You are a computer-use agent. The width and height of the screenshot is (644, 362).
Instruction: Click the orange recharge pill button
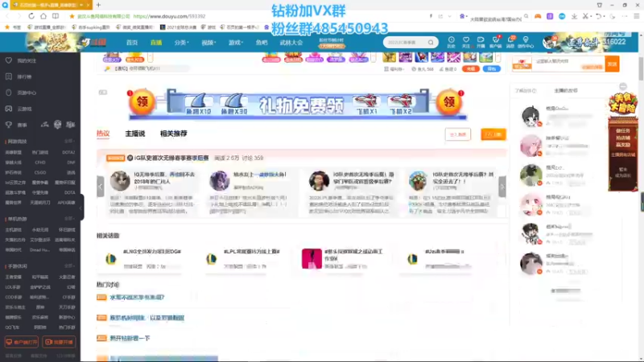pyautogui.click(x=471, y=69)
